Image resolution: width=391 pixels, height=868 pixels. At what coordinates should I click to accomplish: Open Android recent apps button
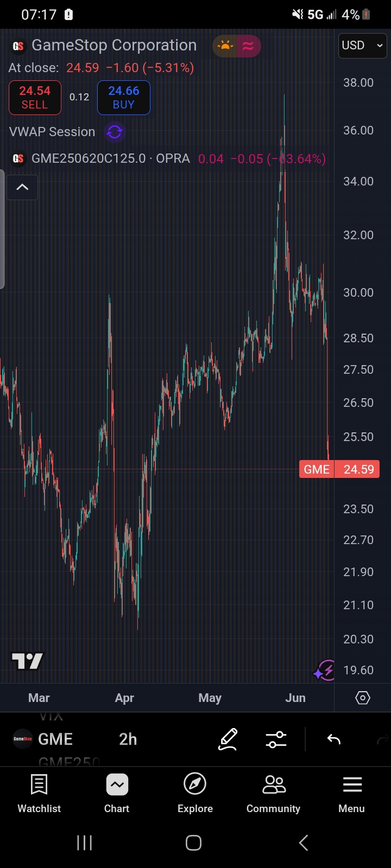click(84, 843)
